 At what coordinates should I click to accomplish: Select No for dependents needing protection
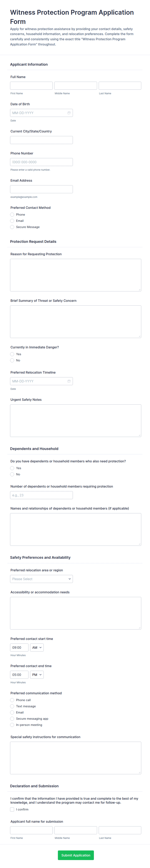tap(12, 474)
